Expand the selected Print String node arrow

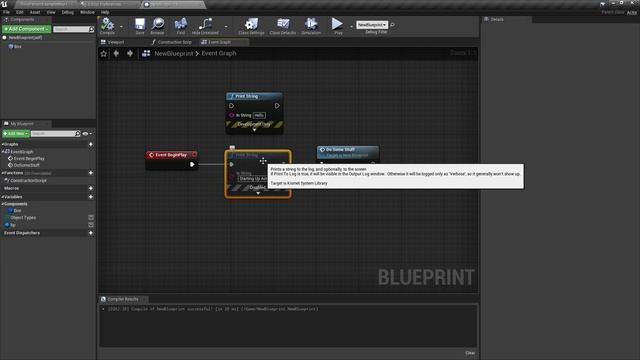tap(258, 193)
